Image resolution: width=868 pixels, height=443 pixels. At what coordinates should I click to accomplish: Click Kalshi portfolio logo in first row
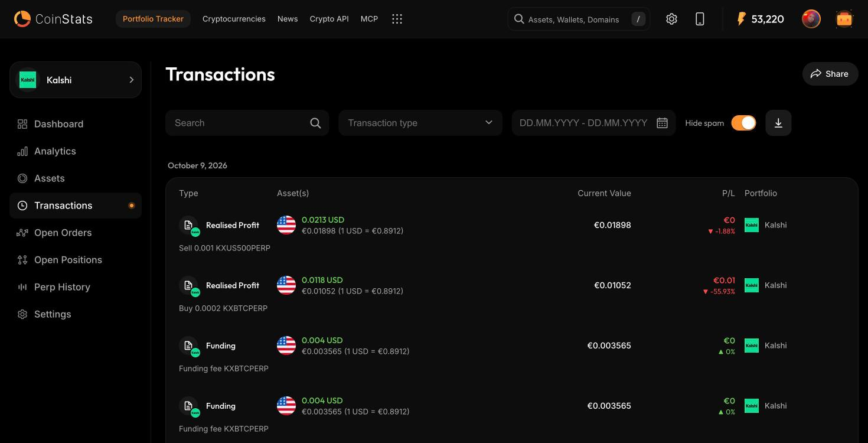[752, 225]
